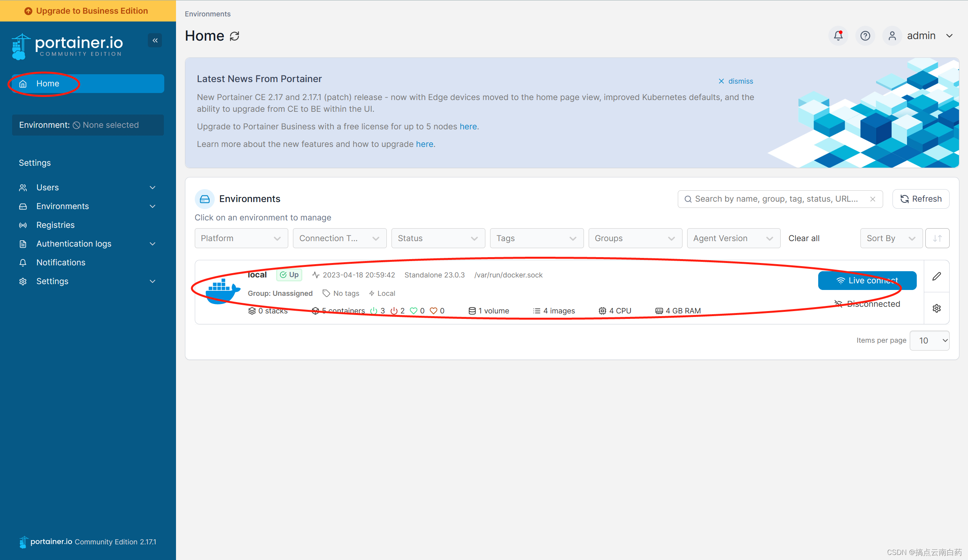Collapse the sidebar with the double-chevron icon

[155, 40]
